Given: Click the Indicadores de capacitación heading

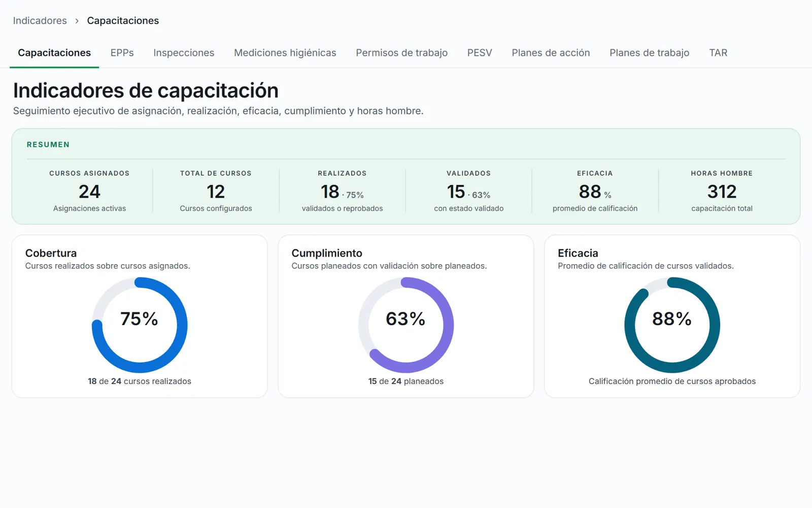Looking at the screenshot, I should tap(146, 90).
